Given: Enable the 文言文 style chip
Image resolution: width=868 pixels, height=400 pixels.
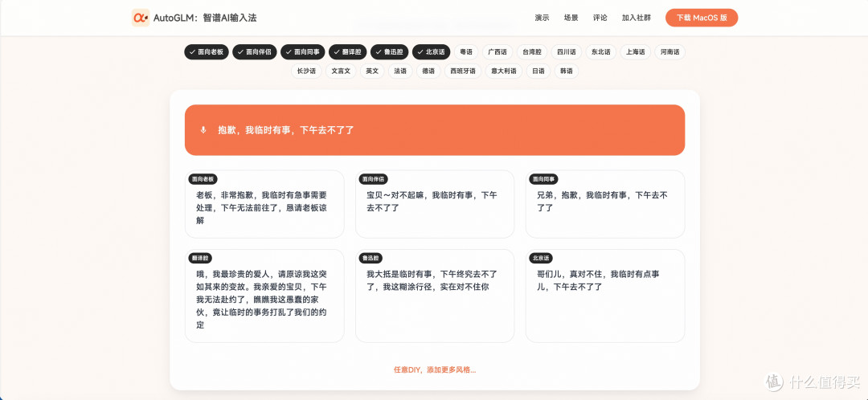Looking at the screenshot, I should (x=341, y=71).
